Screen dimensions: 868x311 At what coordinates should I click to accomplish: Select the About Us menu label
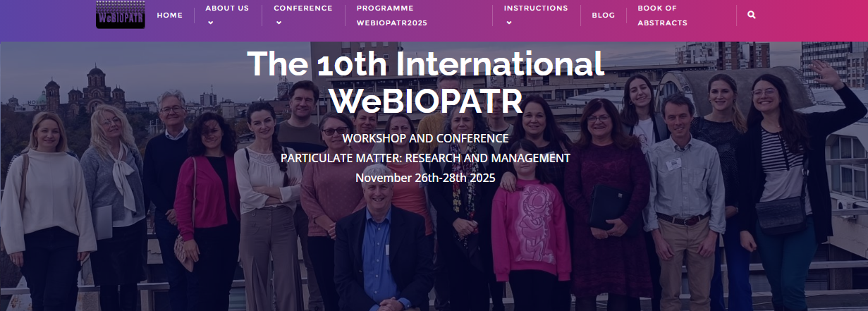click(x=227, y=8)
